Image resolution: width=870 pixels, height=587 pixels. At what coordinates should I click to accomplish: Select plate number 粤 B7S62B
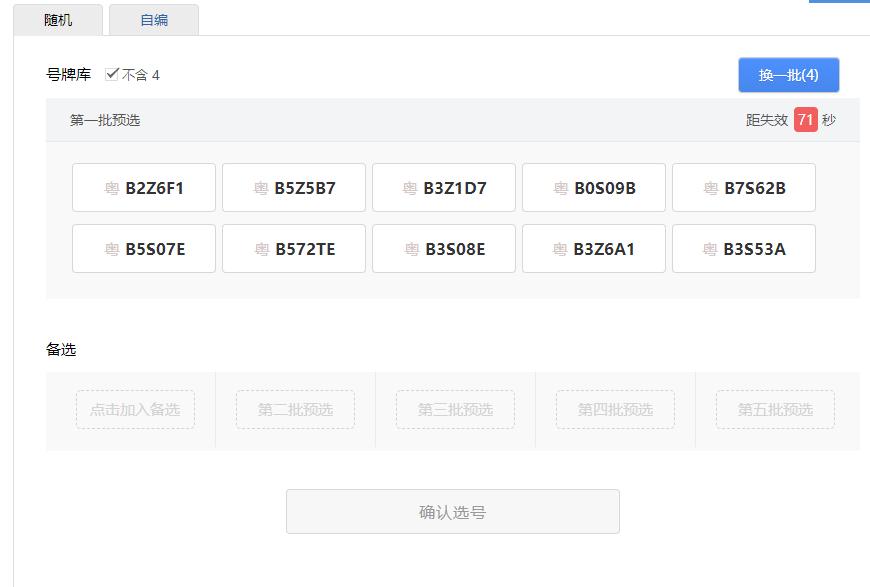click(744, 188)
